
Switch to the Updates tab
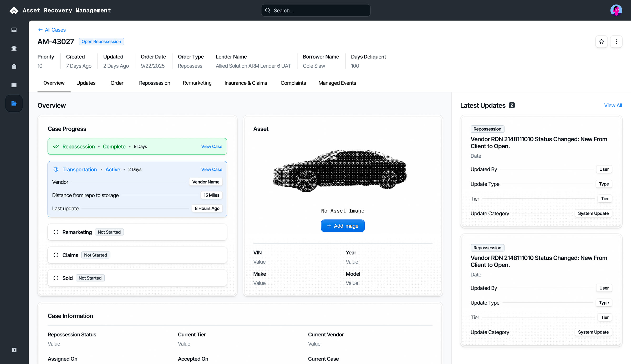pos(86,83)
